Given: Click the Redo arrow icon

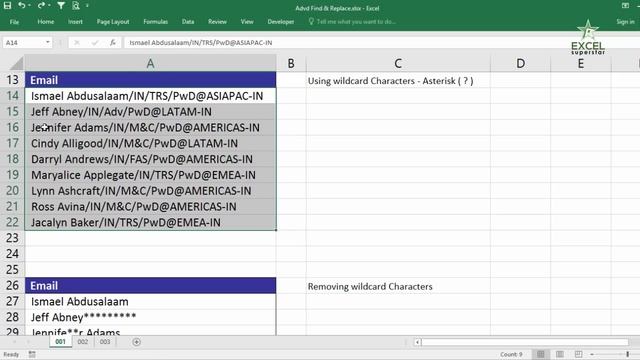Looking at the screenshot, I should click(x=41, y=5).
